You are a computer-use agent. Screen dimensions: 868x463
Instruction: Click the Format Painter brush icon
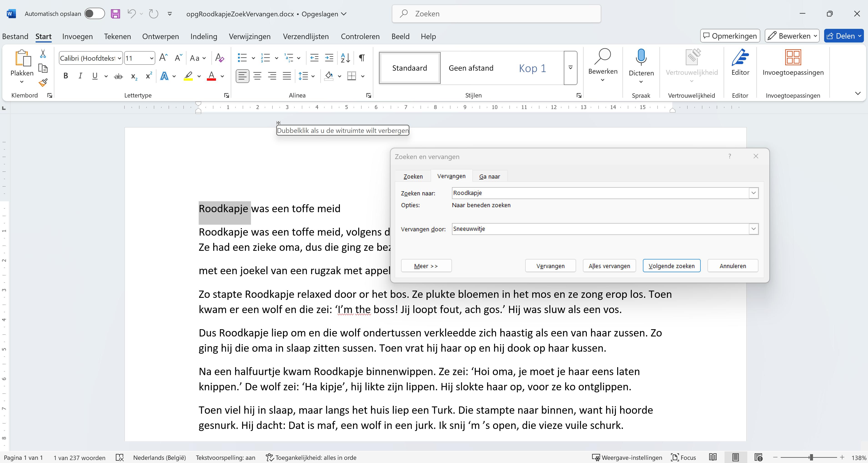(x=43, y=82)
